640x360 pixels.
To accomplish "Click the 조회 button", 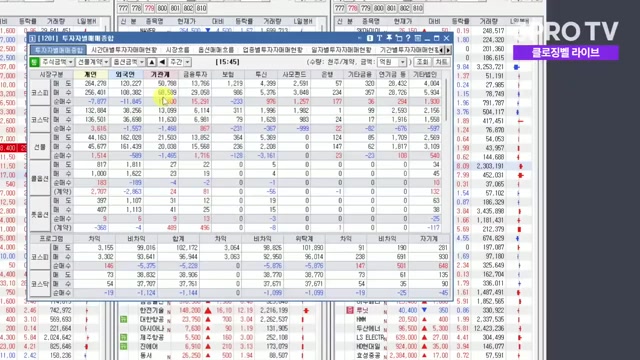I will point(422,62).
